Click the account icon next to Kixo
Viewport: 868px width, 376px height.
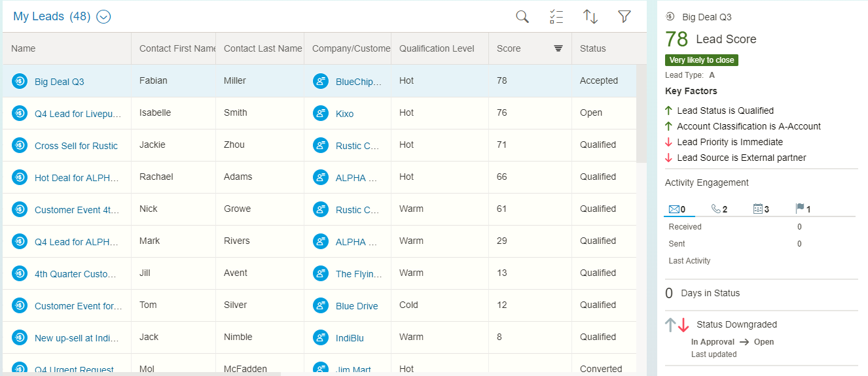[x=320, y=113]
